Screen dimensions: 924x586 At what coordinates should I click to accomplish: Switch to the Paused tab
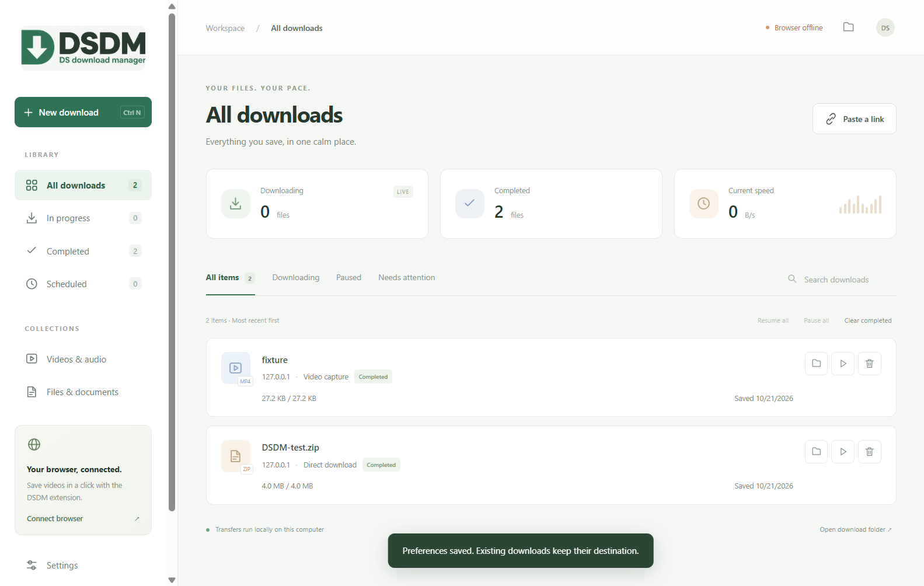point(348,278)
